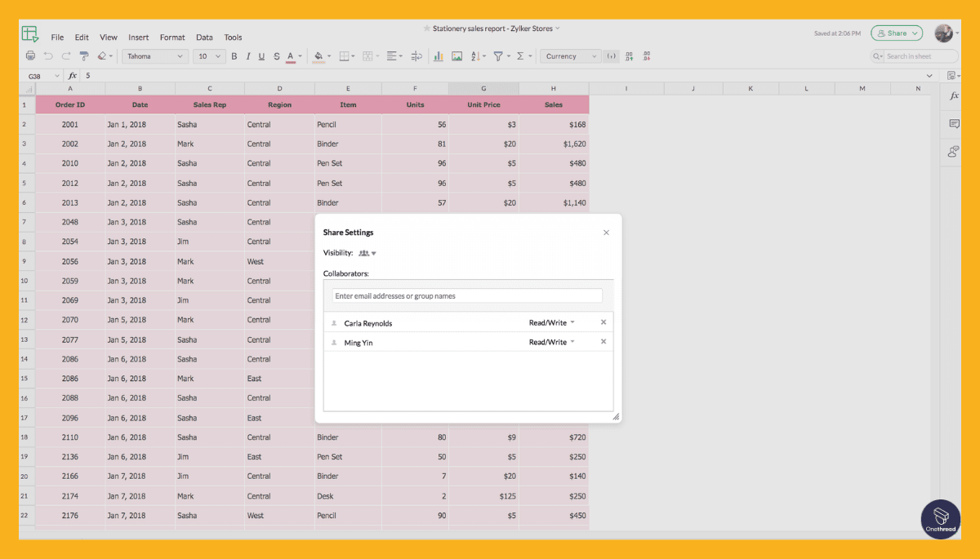Insert an image using the toolbar icon
The width and height of the screenshot is (980, 559).
(x=457, y=55)
